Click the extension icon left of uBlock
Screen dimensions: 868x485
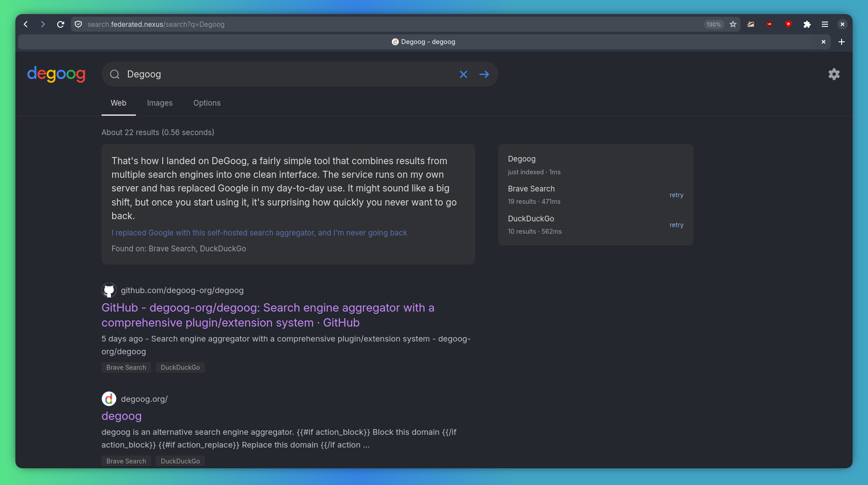(x=751, y=24)
